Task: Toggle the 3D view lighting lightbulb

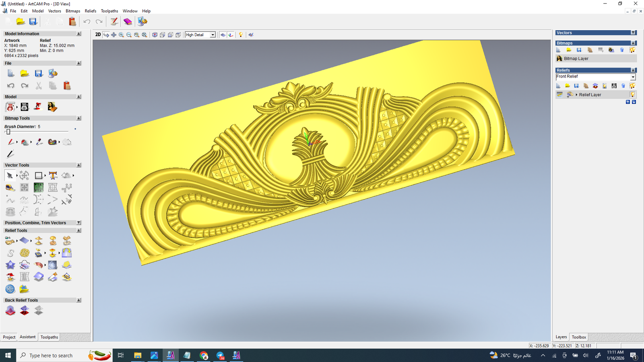Action: [x=241, y=35]
